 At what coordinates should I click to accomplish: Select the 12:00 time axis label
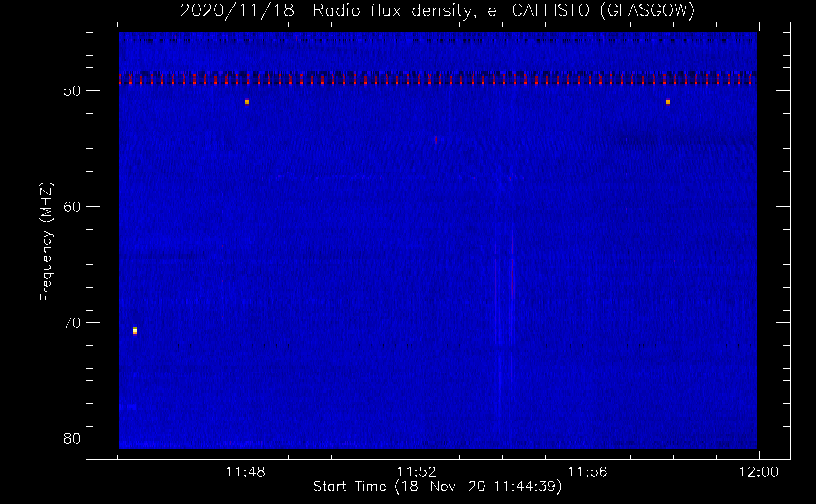(x=759, y=472)
